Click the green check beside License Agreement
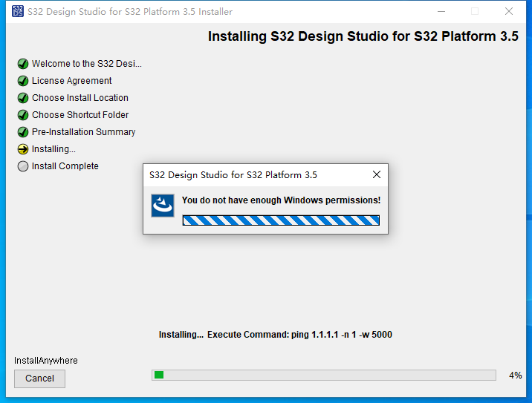This screenshot has width=532, height=403. (23, 81)
